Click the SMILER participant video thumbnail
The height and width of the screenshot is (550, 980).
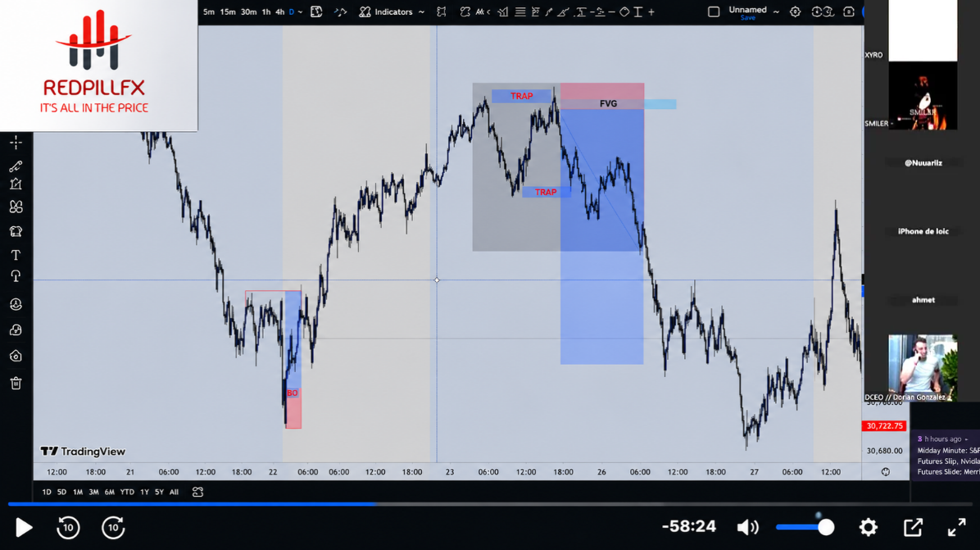(x=923, y=96)
